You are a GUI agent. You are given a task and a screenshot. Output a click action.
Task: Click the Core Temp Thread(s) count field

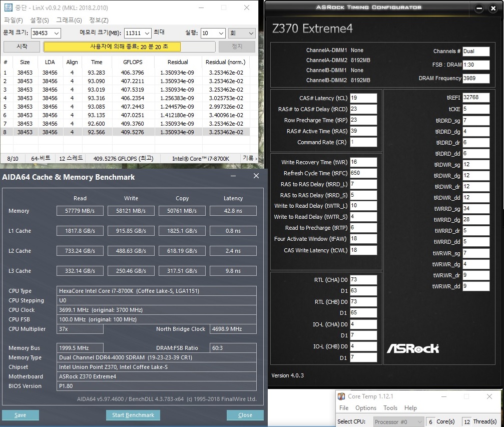[467, 422]
